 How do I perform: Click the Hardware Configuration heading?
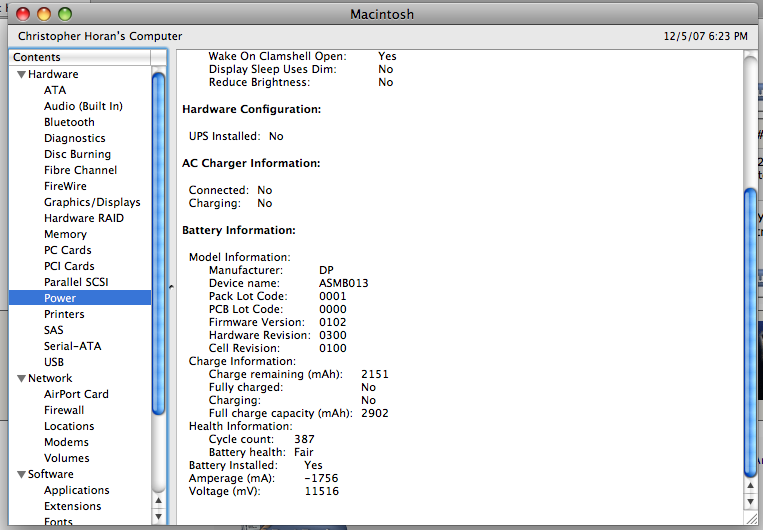point(252,109)
